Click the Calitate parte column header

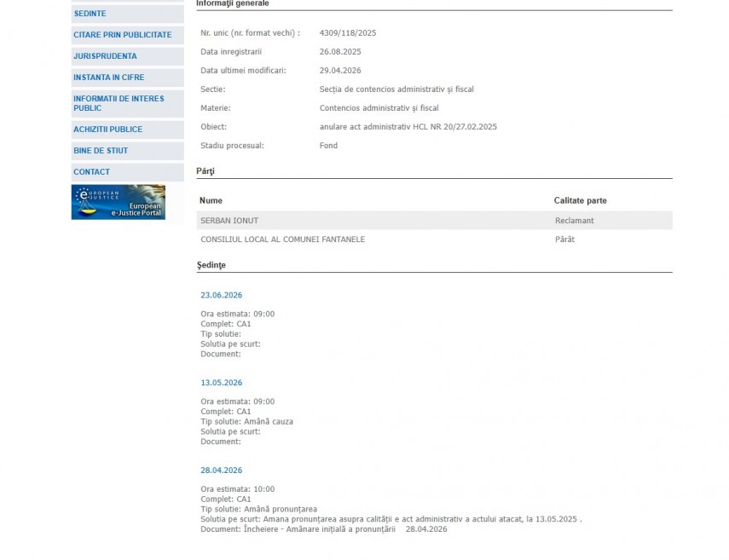(x=580, y=200)
